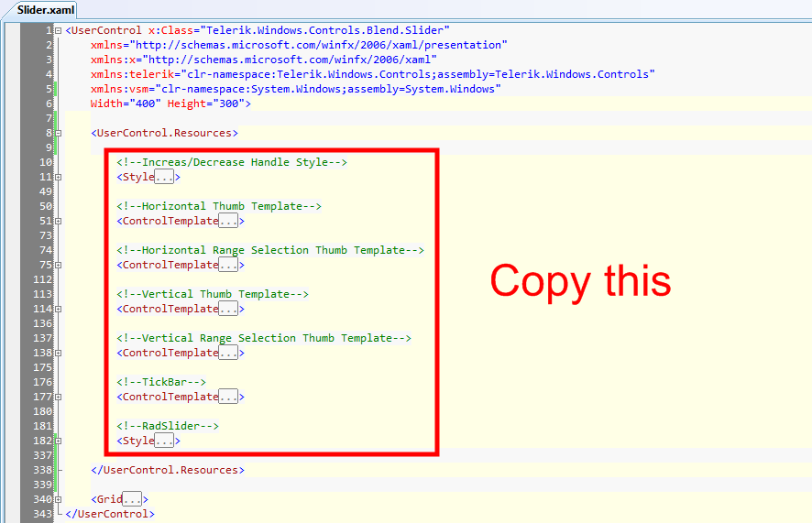
Task: Click the xmlns:telerik attribute on line 4
Action: click(132, 74)
